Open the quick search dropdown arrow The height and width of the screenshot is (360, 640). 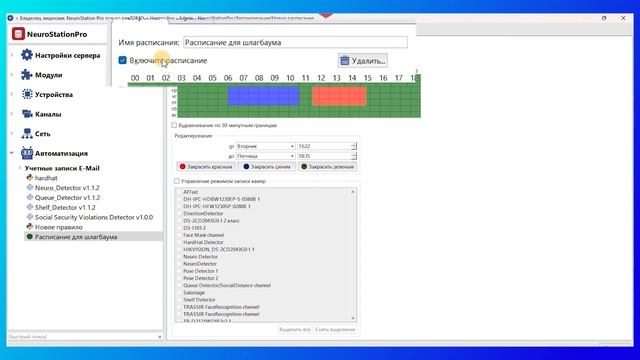(159, 337)
